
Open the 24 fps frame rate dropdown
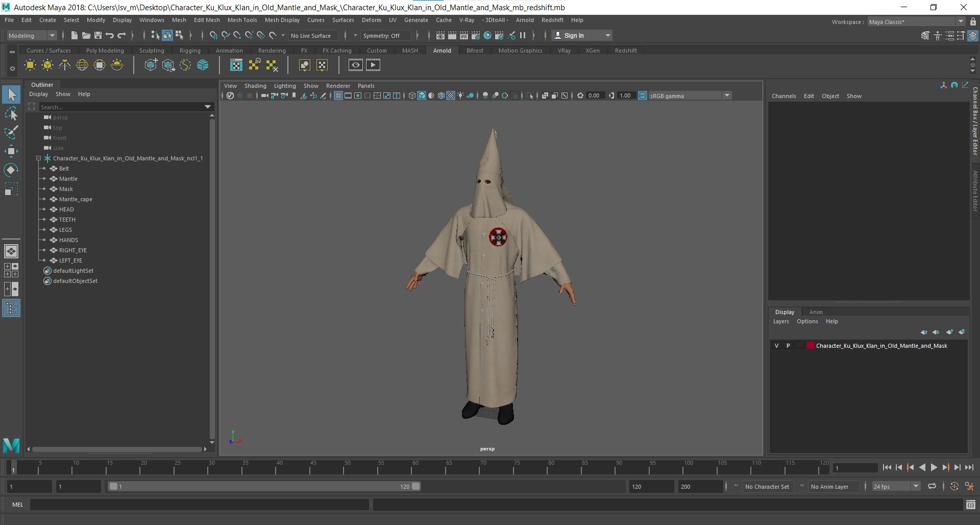(896, 486)
